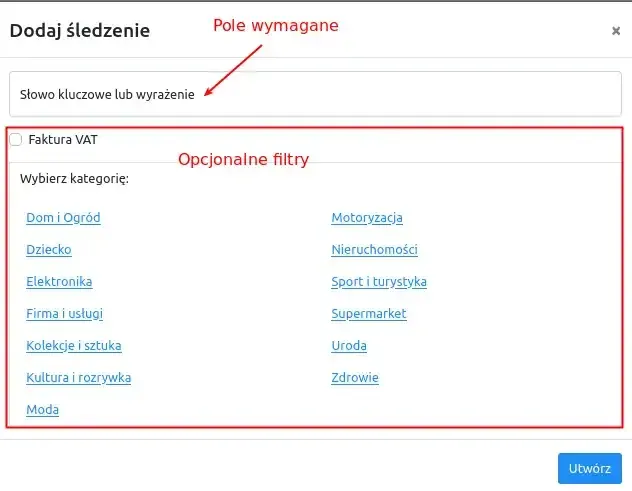Pick the Kolekcje i sztuka category
This screenshot has height=491, width=632.
click(74, 345)
